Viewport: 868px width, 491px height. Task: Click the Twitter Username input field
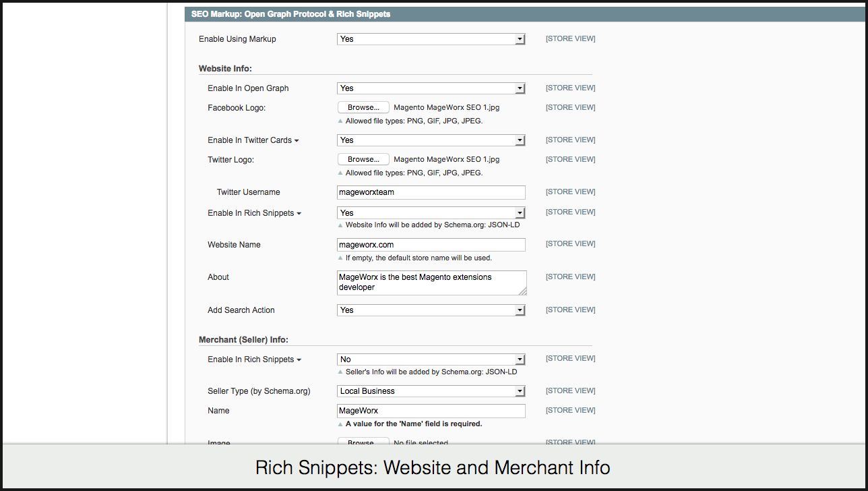[x=431, y=192]
